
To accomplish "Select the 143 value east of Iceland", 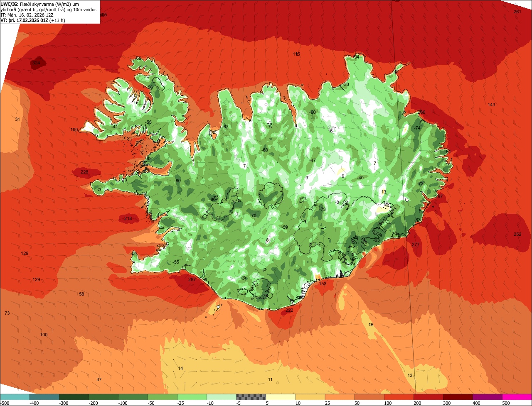I will click(x=492, y=105).
